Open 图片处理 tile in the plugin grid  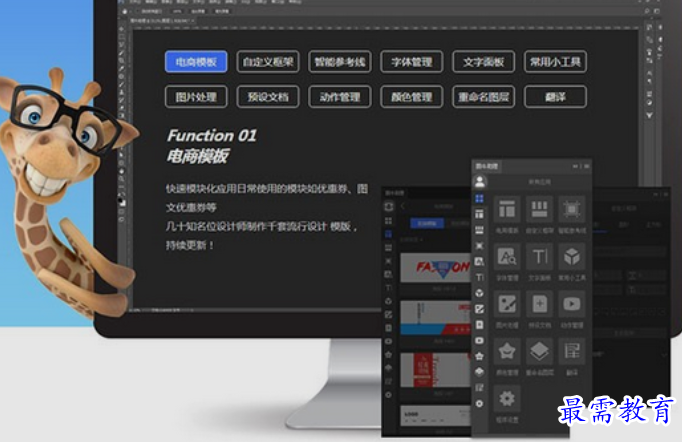[507, 304]
